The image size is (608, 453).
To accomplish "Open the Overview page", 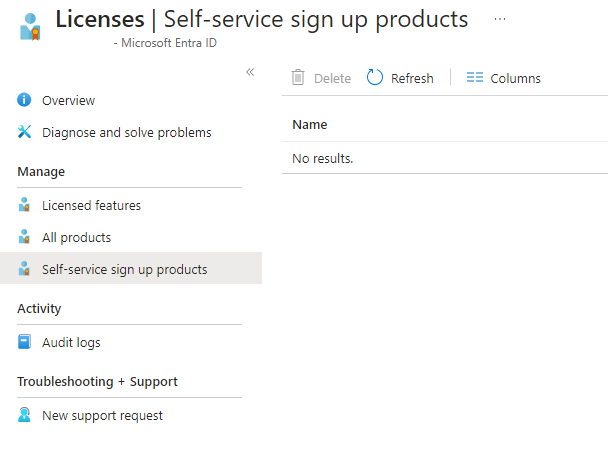I will pos(68,100).
